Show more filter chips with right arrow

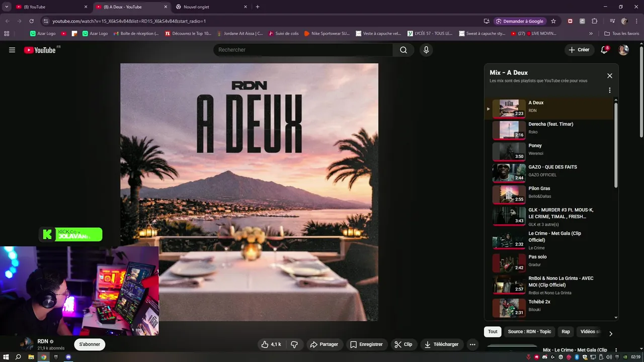611,334
